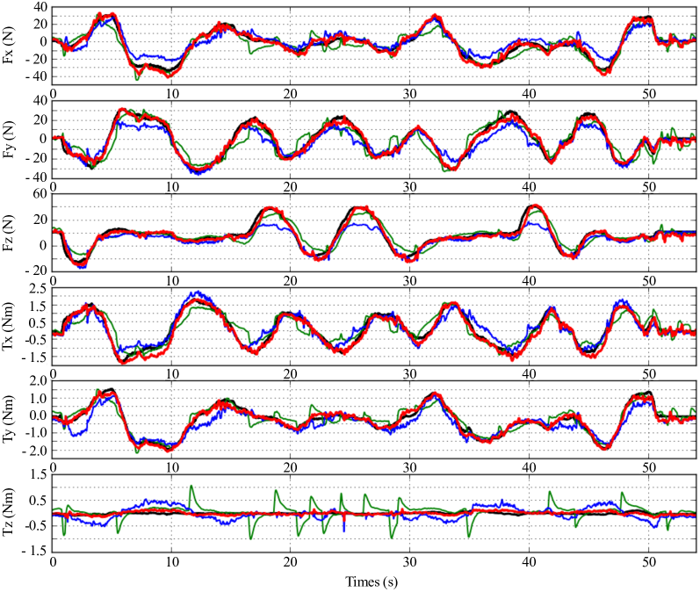The height and width of the screenshot is (592, 700).
Task: Click the "Fx (N)" y-axis label
Action: tap(9, 46)
